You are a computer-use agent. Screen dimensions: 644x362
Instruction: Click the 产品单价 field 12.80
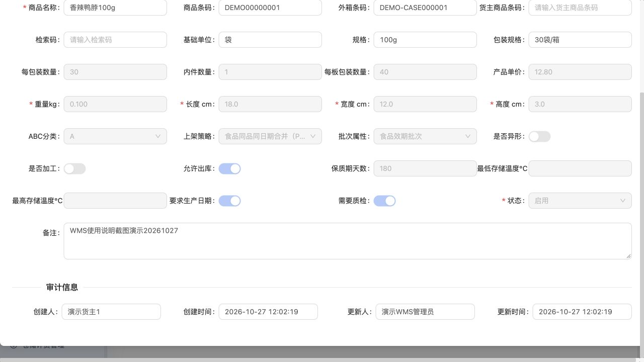tap(580, 72)
